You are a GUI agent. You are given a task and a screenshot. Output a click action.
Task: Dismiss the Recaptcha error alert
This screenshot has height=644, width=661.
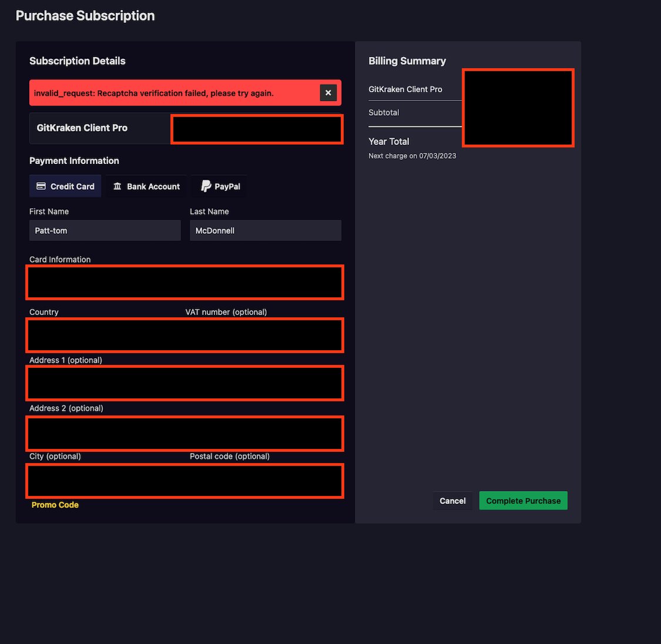(x=328, y=93)
